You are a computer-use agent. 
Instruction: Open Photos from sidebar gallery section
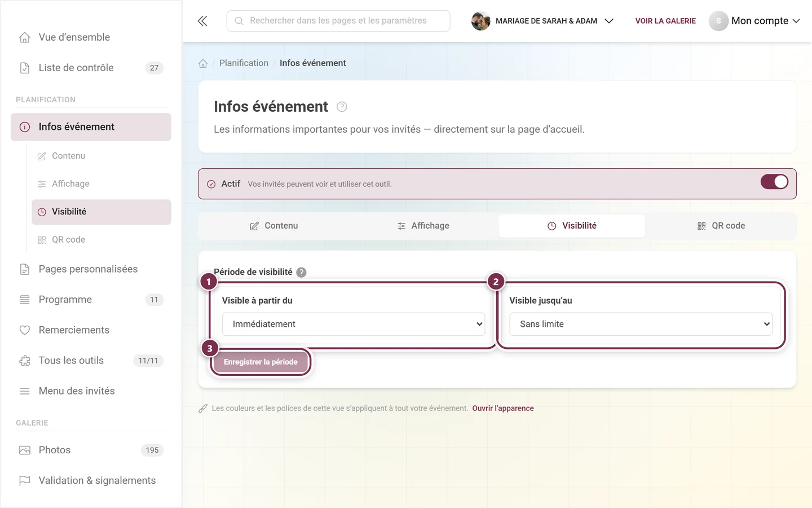(x=91, y=450)
